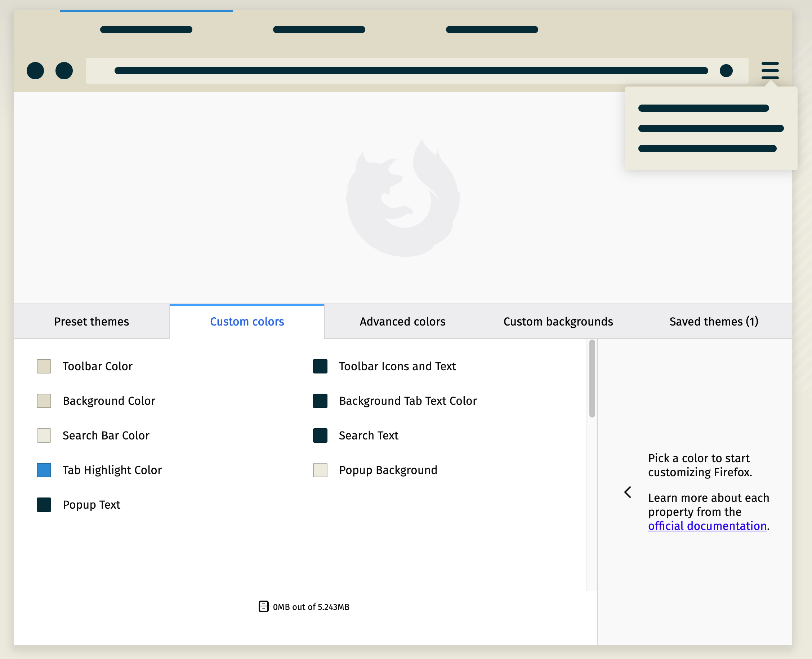Screen dimensions: 812x659
Task: Click the 'Tab Highlight Color' label text
Action: point(112,470)
